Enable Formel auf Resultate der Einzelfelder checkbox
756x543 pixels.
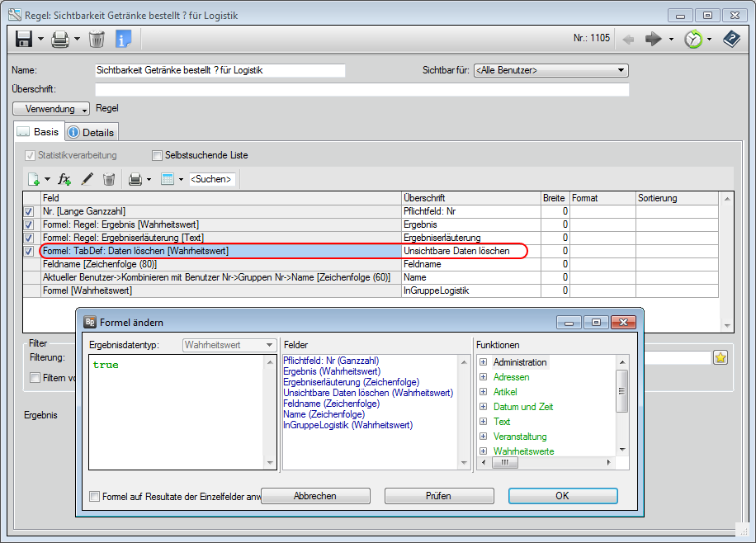coord(95,497)
